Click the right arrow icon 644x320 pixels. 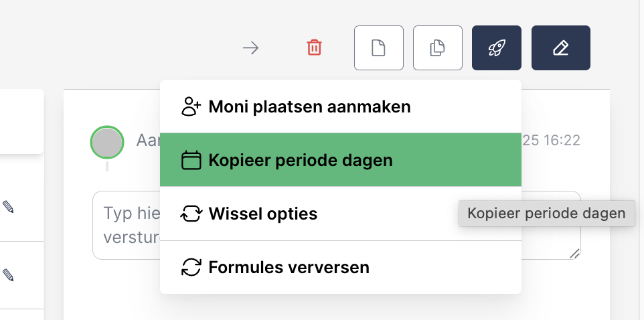pos(250,48)
